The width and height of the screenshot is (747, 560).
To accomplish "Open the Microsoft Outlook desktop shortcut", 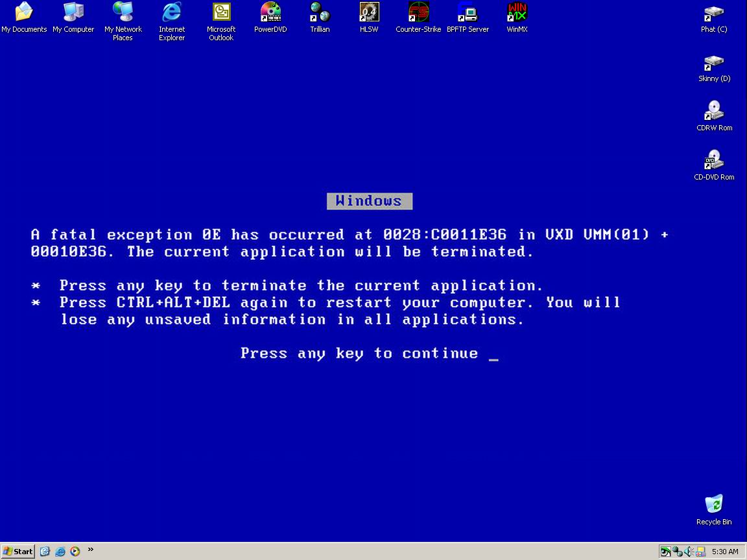I will coord(221,21).
